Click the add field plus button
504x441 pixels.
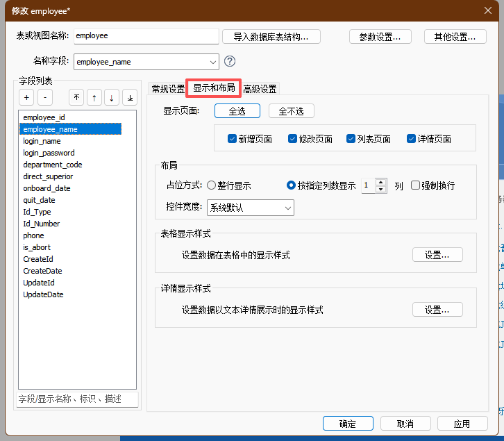(26, 97)
